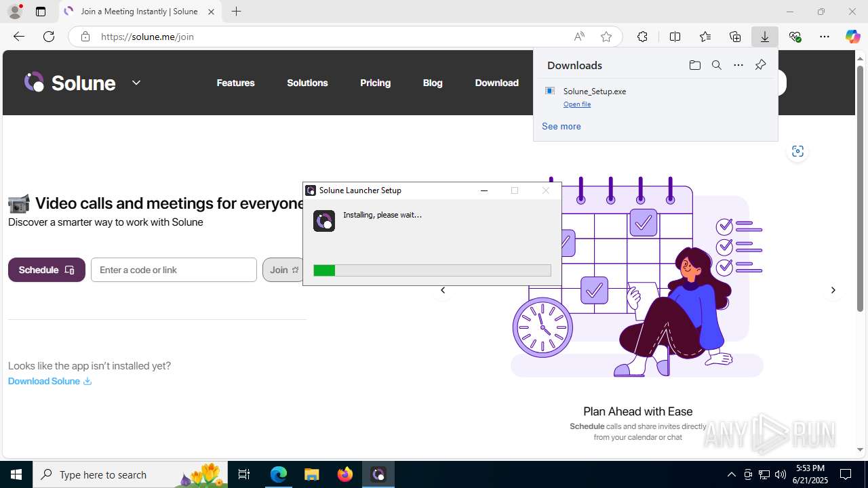
Task: Search downloads with magnifier icon
Action: tap(716, 65)
